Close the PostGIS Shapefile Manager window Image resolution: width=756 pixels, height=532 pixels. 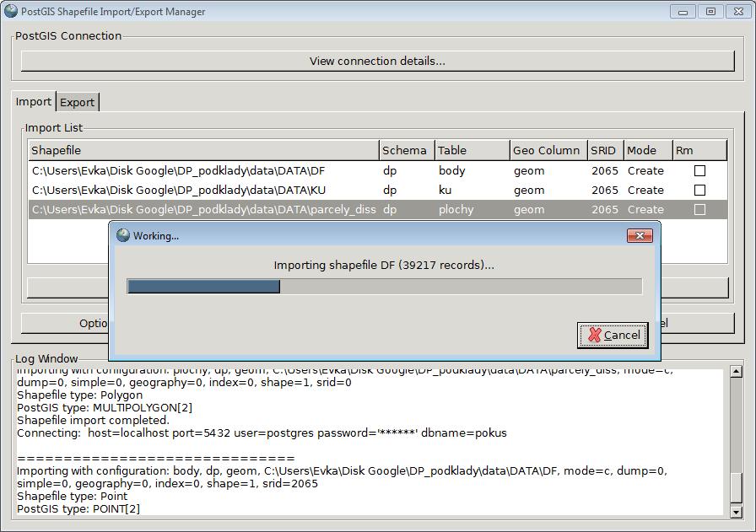tap(738, 12)
